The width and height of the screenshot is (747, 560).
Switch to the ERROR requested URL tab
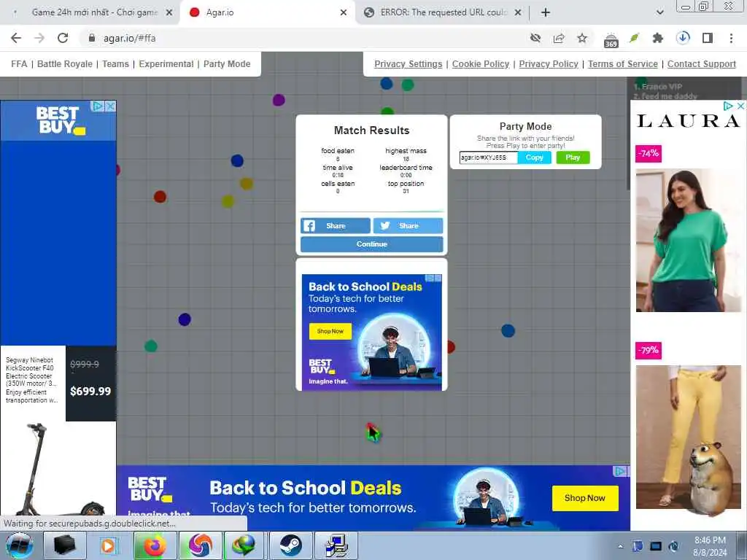point(443,12)
